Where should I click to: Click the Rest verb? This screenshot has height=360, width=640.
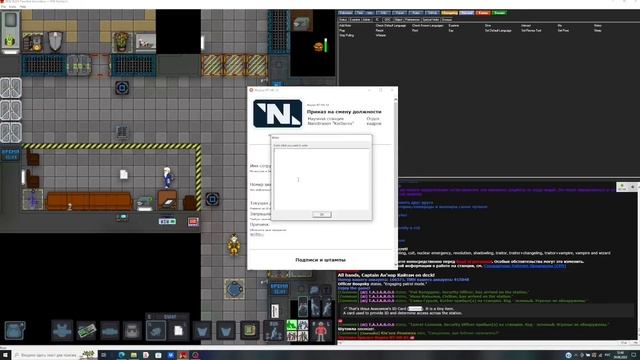tap(415, 30)
